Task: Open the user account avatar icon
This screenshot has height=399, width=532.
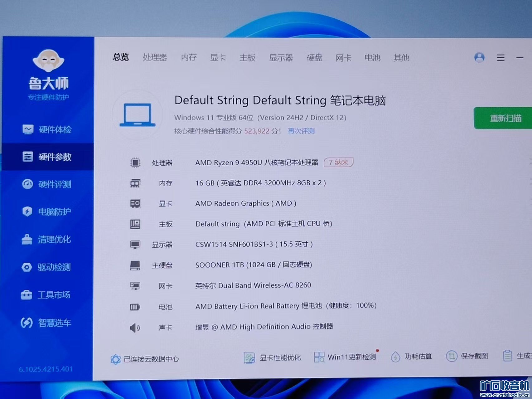Action: (x=479, y=57)
